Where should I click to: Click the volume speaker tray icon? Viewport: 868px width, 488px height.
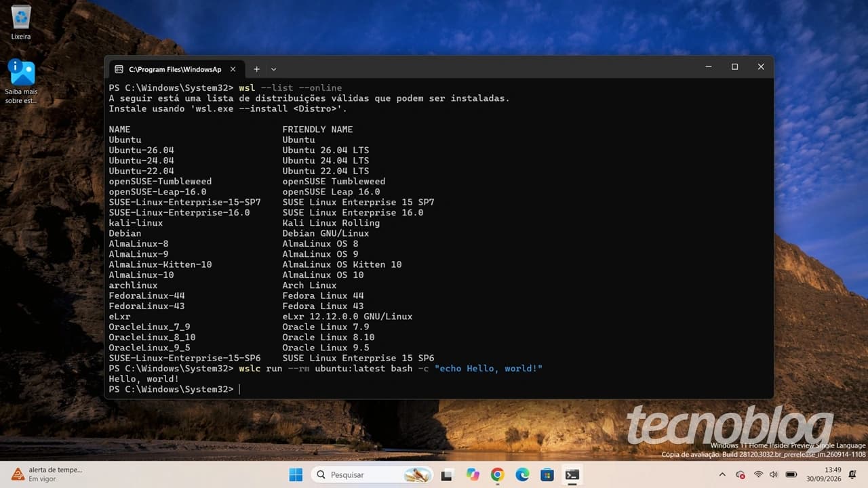774,474
